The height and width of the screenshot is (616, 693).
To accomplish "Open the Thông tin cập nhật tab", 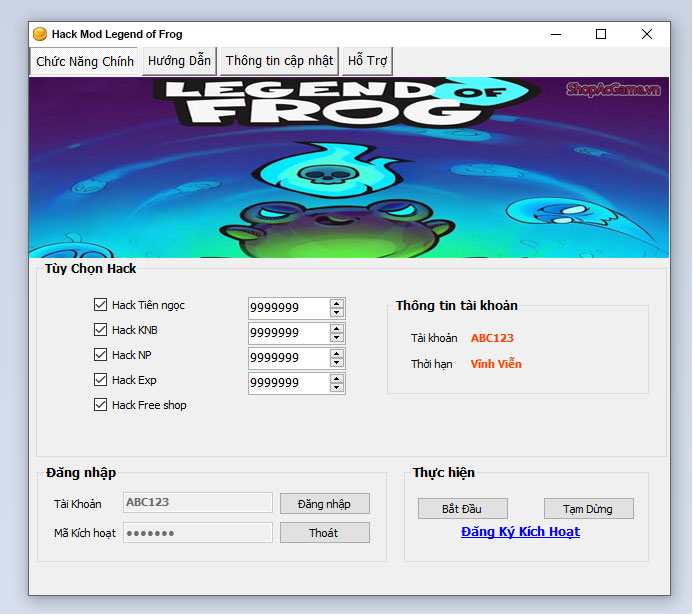I will pos(279,61).
